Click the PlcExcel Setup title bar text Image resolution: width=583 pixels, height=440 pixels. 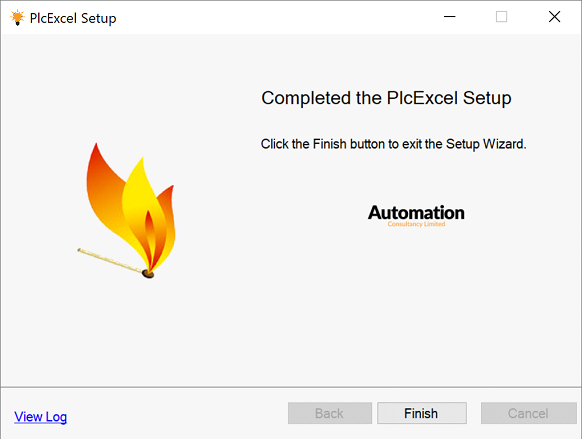coord(73,18)
